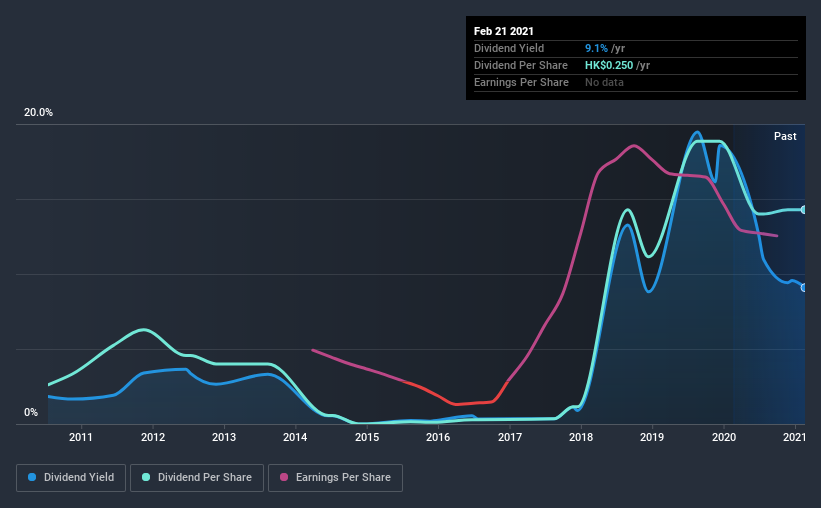The width and height of the screenshot is (821, 508).
Task: Select the 2014 x-axis label
Action: point(295,437)
